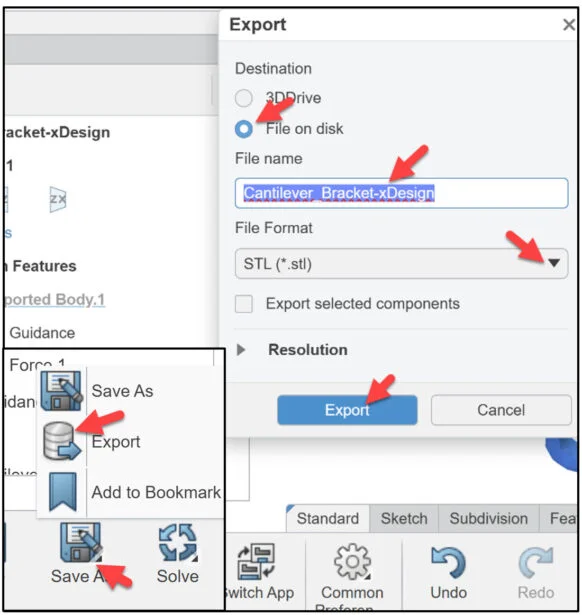
Task: Click the Add to Bookmark ribbon icon
Action: click(x=62, y=491)
